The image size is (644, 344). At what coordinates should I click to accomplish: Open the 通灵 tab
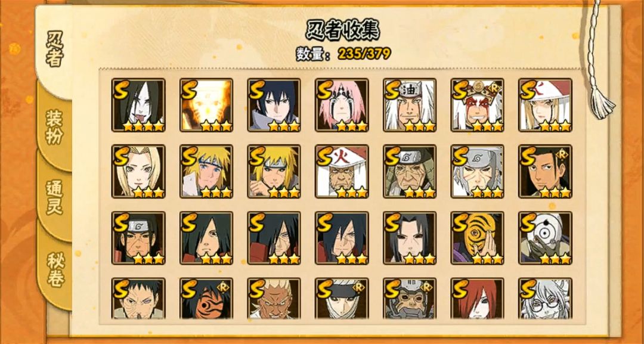coord(55,197)
